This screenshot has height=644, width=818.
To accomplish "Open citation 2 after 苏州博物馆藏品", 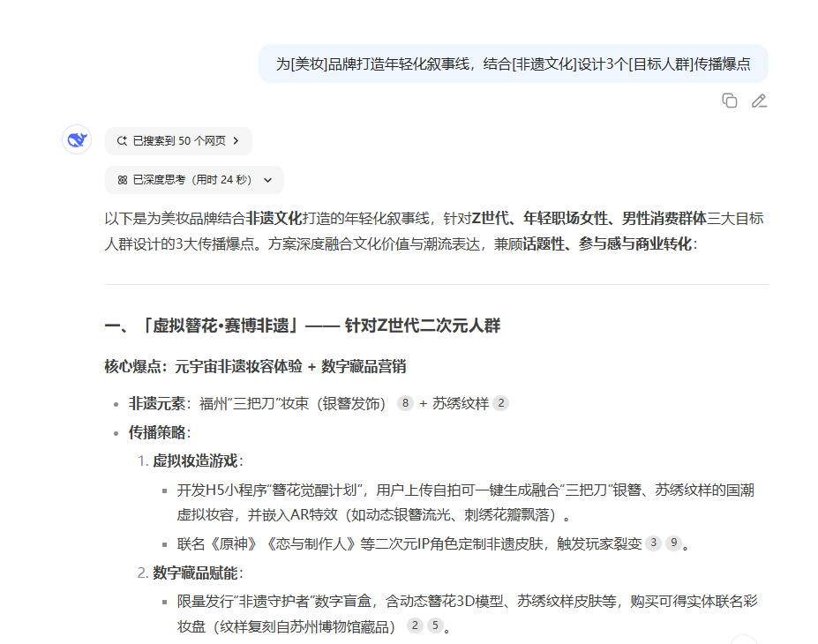I will coord(415,625).
